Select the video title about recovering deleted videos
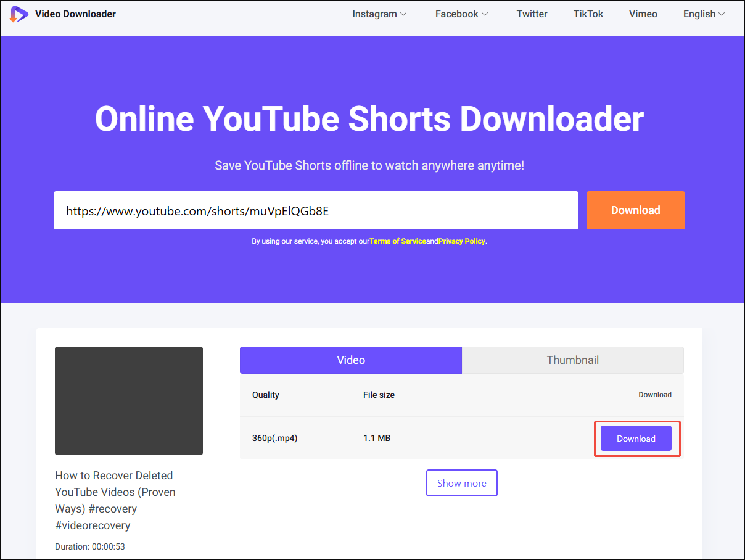The height and width of the screenshot is (560, 745). (115, 500)
